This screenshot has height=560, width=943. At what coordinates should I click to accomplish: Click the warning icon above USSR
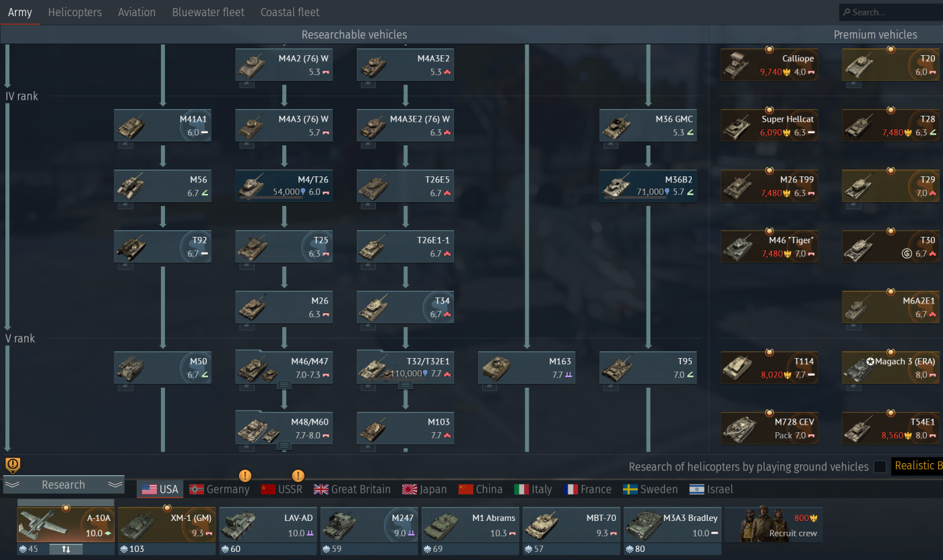coord(298,475)
